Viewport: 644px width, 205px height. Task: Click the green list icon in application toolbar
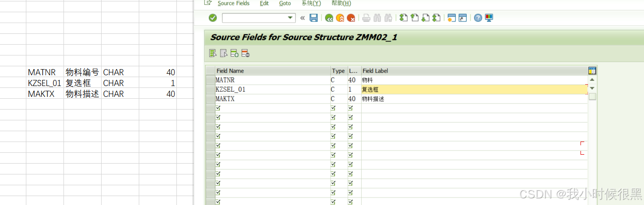pyautogui.click(x=213, y=54)
